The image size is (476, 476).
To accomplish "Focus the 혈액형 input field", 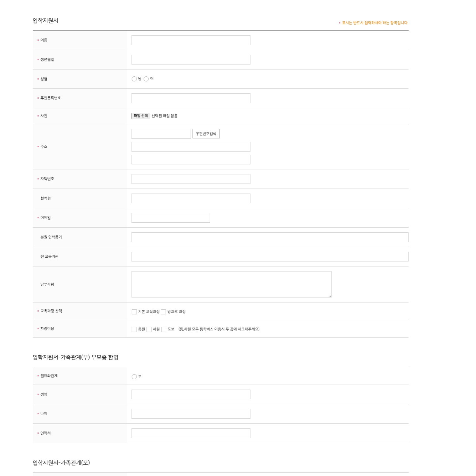I will (191, 198).
